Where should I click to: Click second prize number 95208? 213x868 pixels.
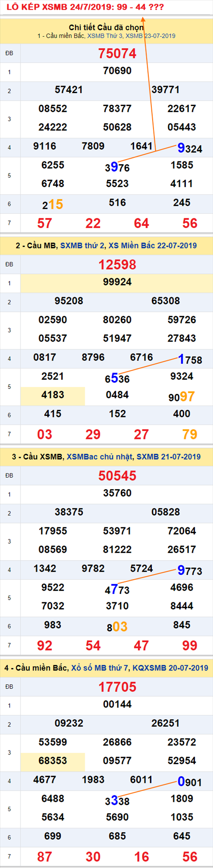pyautogui.click(x=69, y=301)
